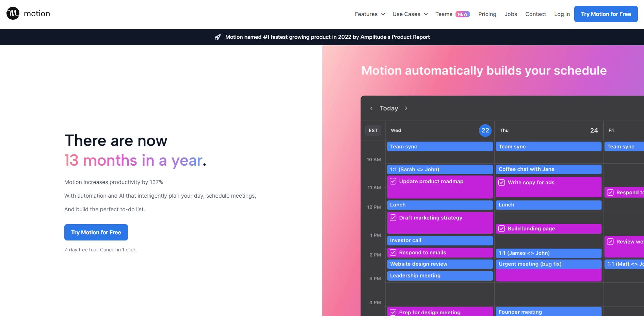This screenshot has height=316, width=644.
Task: Open 1:1 (James <> John) event
Action: pos(548,253)
